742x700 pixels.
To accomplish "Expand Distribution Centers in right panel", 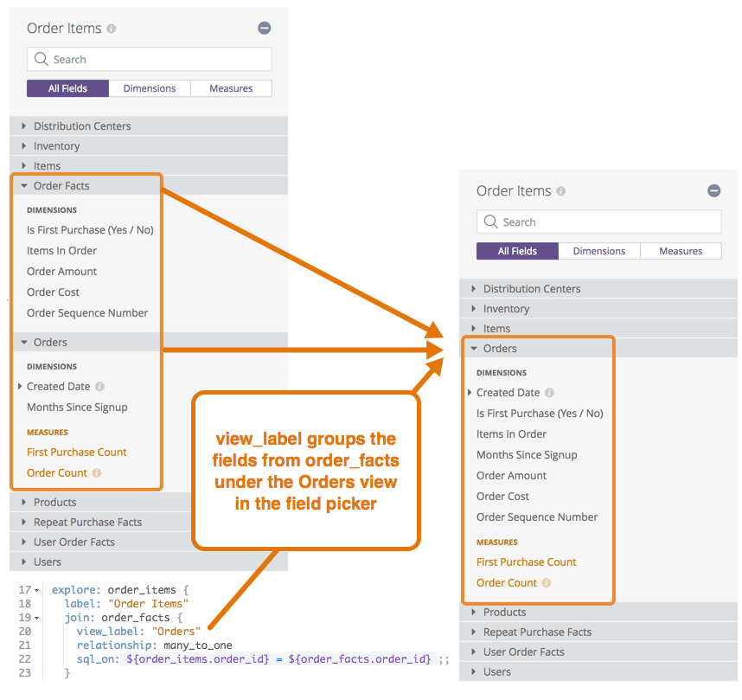I will point(598,288).
